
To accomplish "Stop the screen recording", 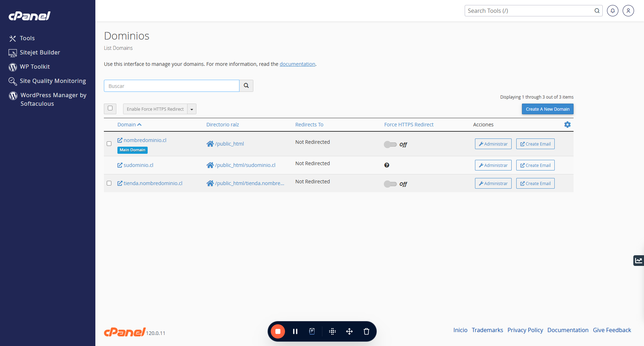I will (278, 331).
